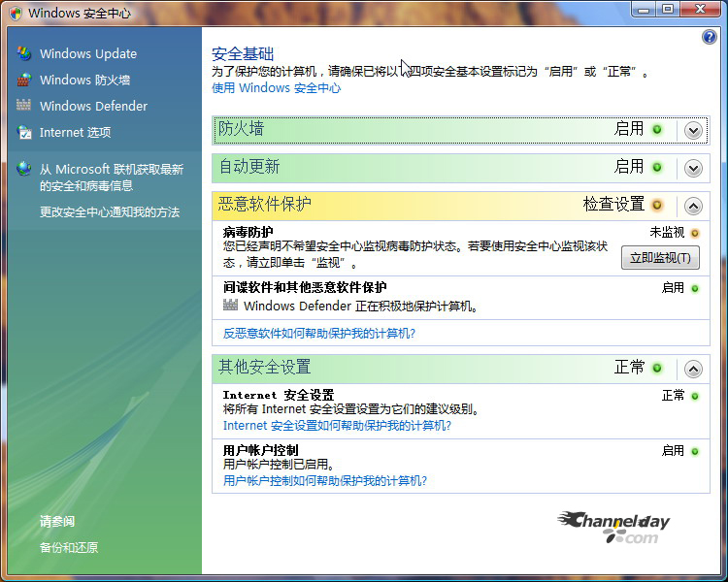
Task: Click the Internet 安全设置 heading text
Action: (x=279, y=395)
